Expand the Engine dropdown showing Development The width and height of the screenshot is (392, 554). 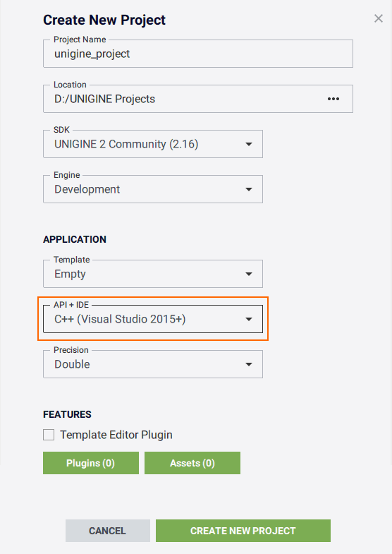(153, 189)
